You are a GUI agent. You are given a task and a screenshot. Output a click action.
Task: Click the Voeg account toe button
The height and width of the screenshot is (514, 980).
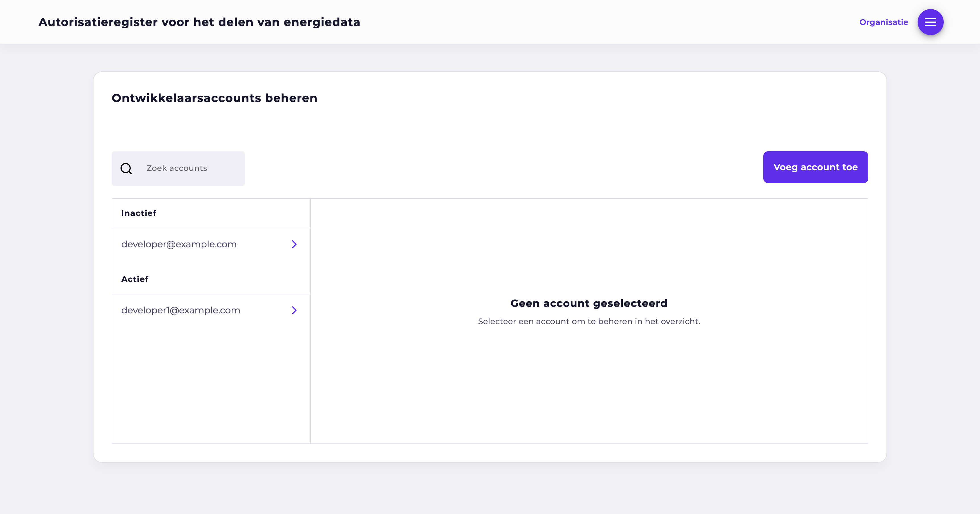pos(815,167)
